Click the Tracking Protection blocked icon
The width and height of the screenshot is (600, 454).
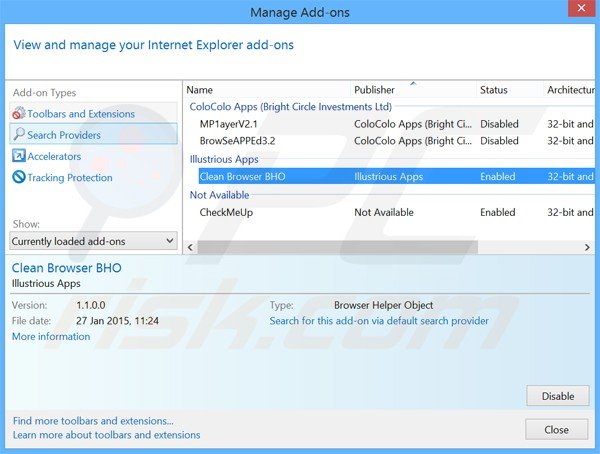pos(19,177)
